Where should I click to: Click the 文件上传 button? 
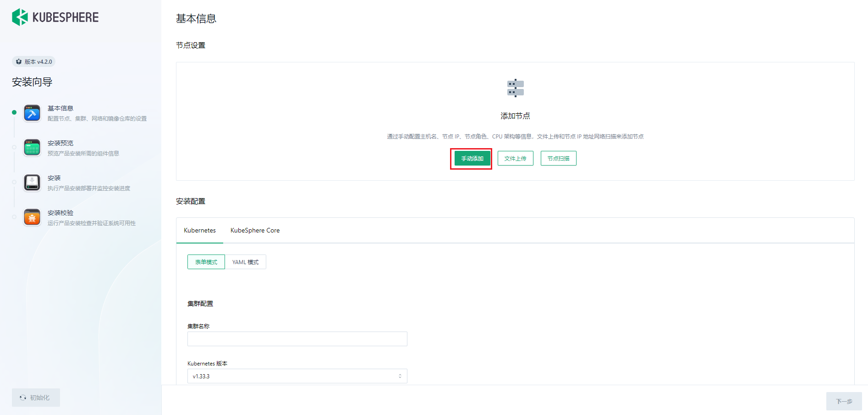pyautogui.click(x=515, y=158)
